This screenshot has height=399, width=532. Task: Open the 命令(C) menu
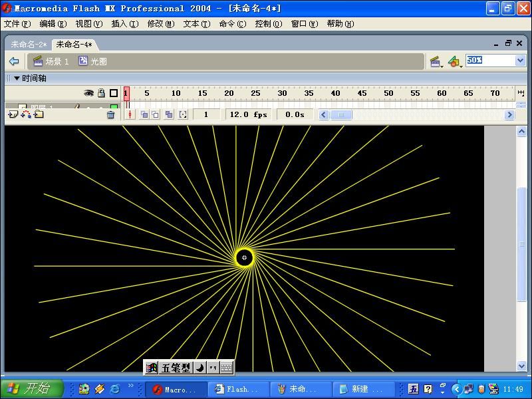click(233, 24)
